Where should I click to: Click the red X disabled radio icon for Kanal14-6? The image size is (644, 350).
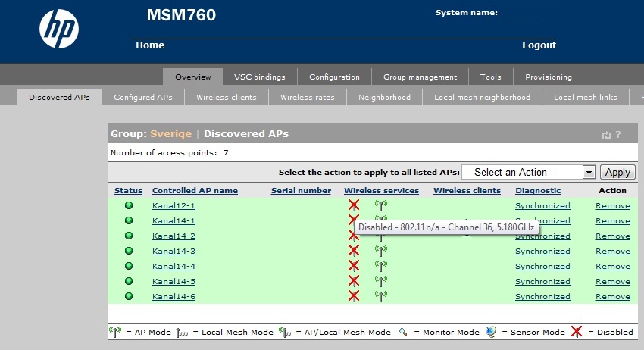coord(354,295)
